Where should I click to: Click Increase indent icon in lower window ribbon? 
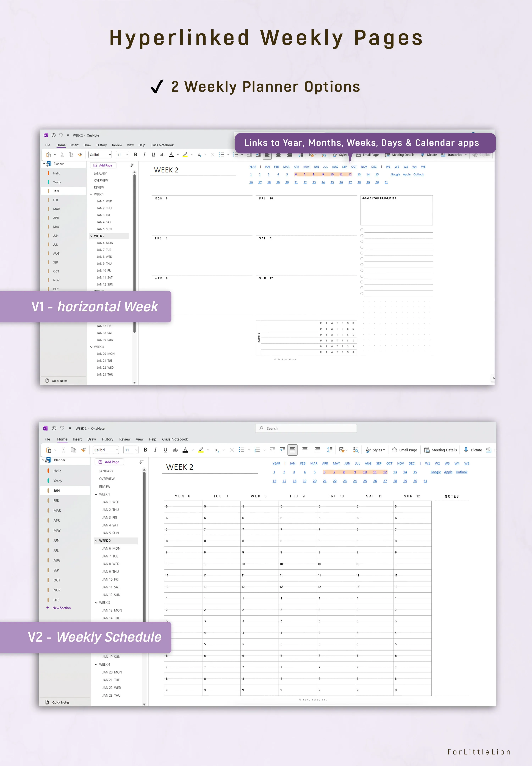(x=282, y=450)
